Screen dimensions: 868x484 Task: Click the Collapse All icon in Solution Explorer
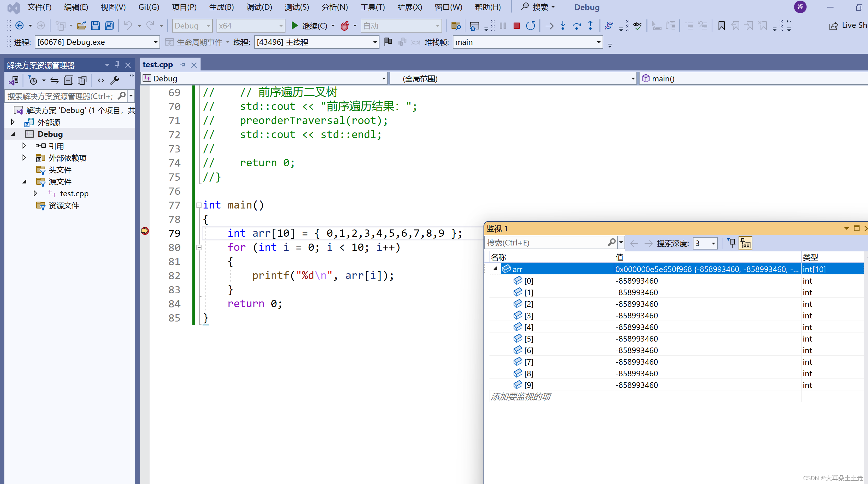coord(68,80)
